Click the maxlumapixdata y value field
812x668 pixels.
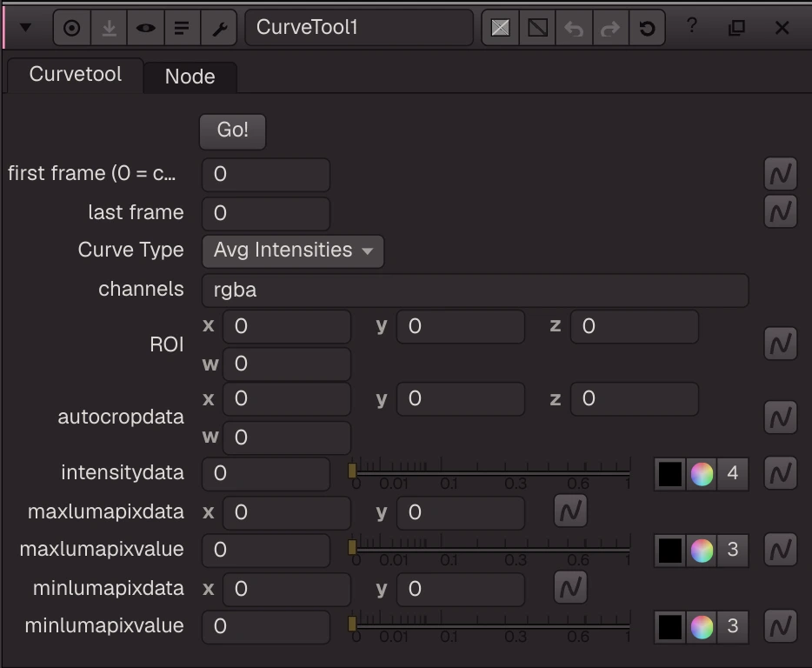click(461, 513)
